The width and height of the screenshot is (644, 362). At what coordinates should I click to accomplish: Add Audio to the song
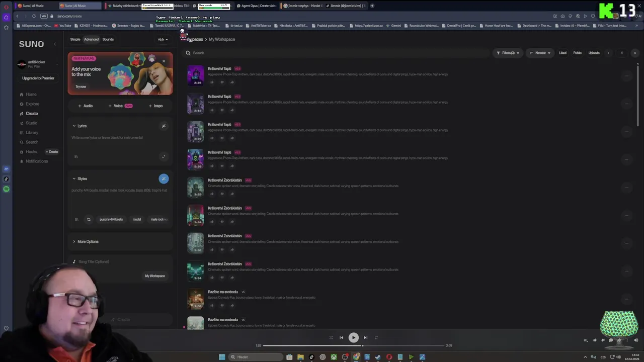click(86, 106)
